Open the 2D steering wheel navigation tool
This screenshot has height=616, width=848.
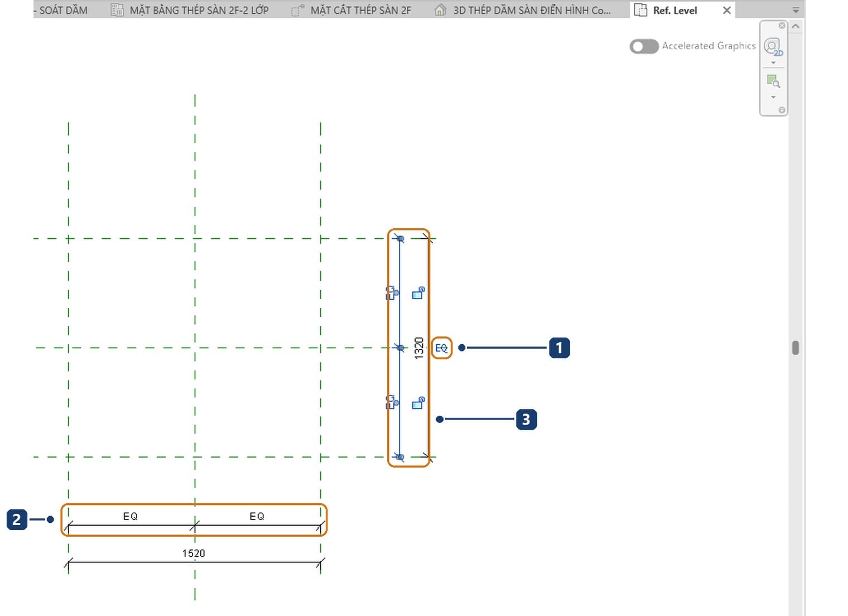(x=773, y=47)
